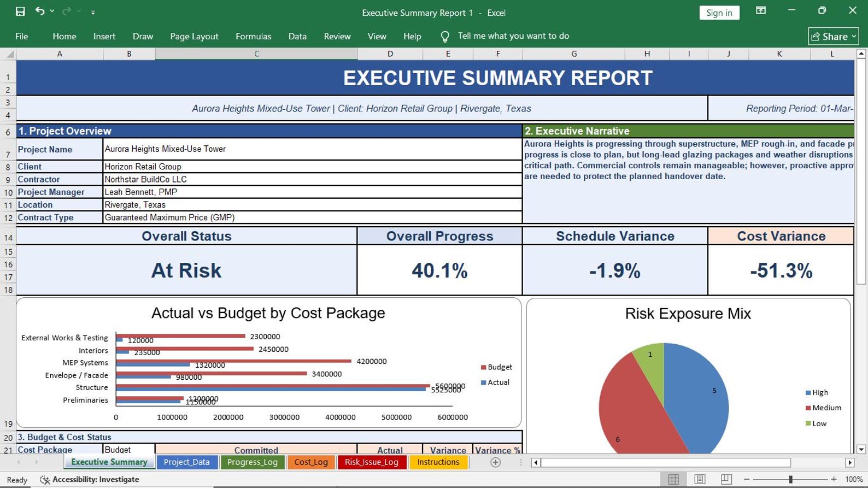Image resolution: width=868 pixels, height=489 pixels.
Task: Click Accessibility: Investigate in status bar
Action: pos(90,479)
